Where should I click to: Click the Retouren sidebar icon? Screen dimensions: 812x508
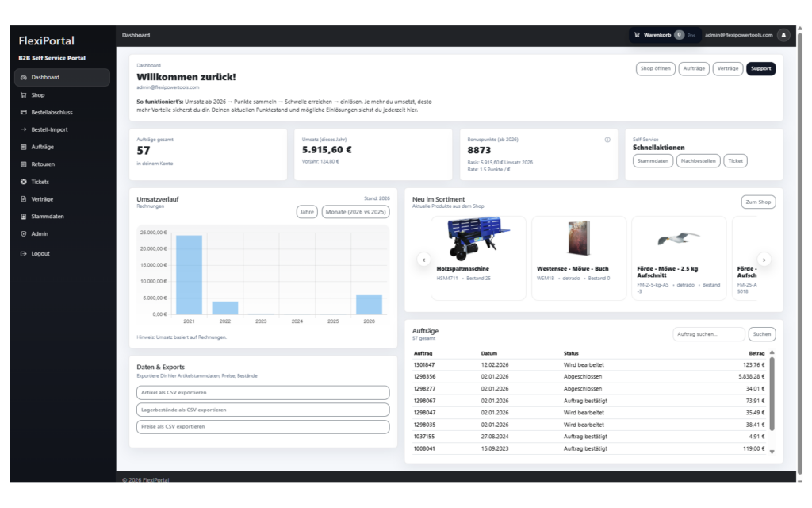point(24,164)
